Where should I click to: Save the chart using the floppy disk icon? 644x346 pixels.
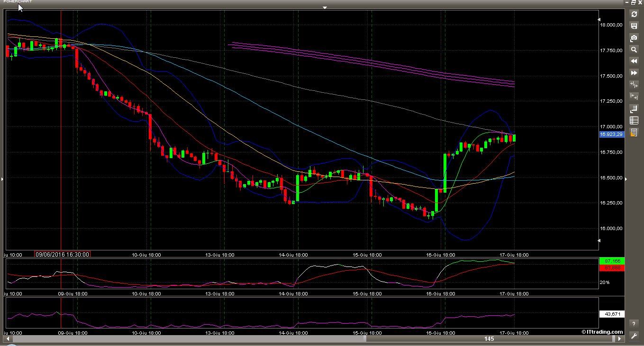(634, 26)
